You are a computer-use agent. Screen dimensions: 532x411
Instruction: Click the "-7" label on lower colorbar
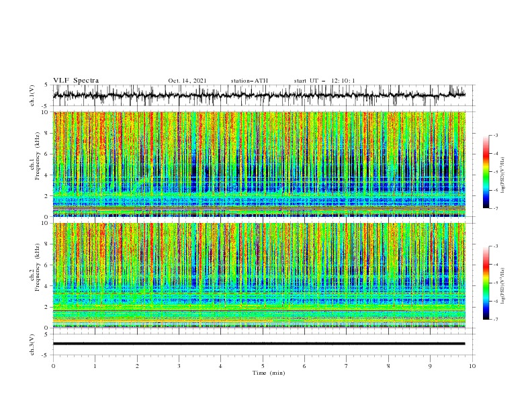(x=496, y=320)
